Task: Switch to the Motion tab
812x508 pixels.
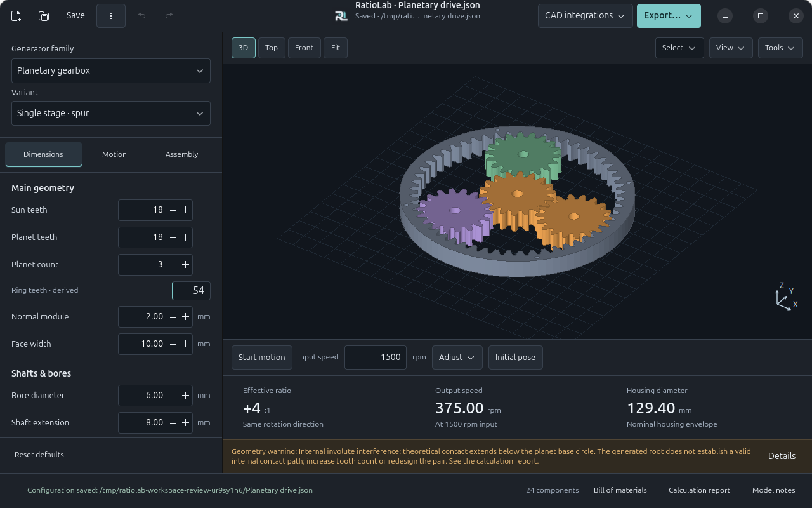Action: (114, 154)
